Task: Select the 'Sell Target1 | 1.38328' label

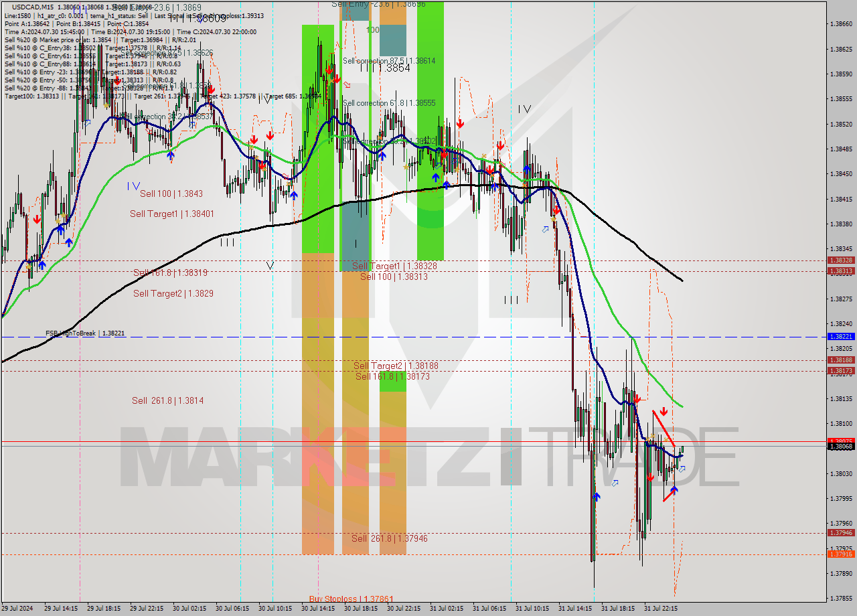Action: 394,266
